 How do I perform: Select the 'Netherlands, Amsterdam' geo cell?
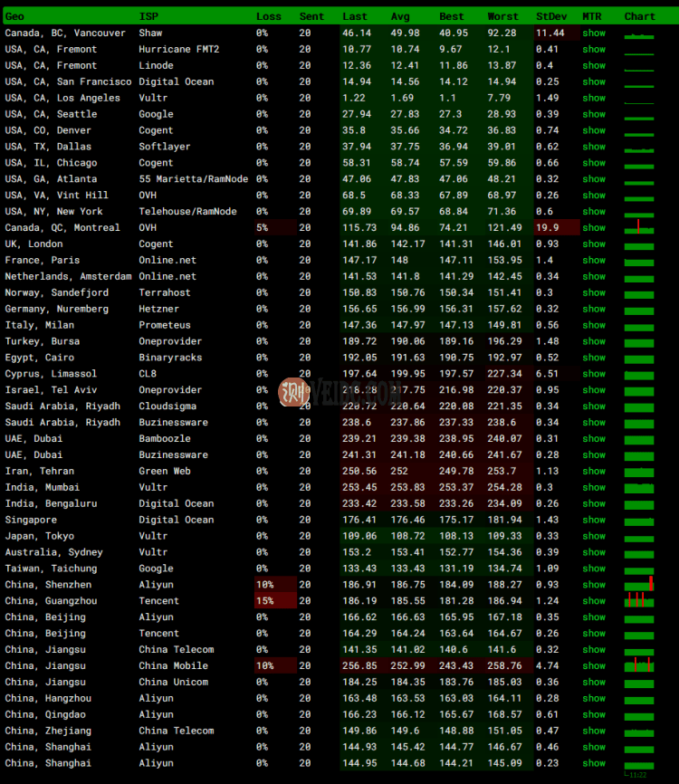pyautogui.click(x=69, y=276)
